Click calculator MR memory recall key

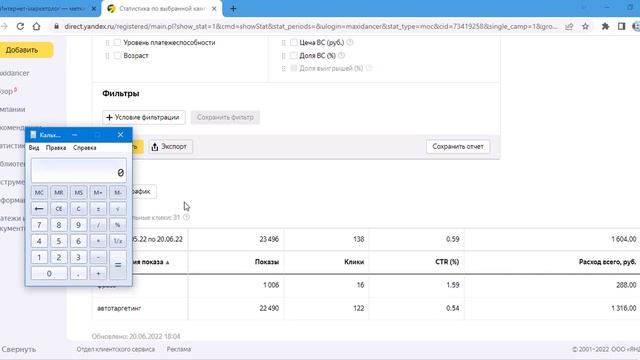coord(59,192)
